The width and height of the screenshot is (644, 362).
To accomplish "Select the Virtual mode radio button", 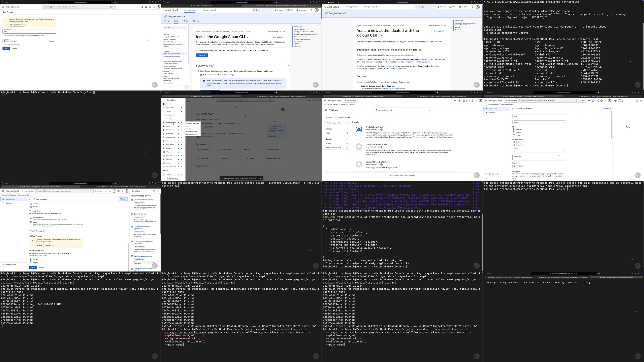I will point(514,135).
